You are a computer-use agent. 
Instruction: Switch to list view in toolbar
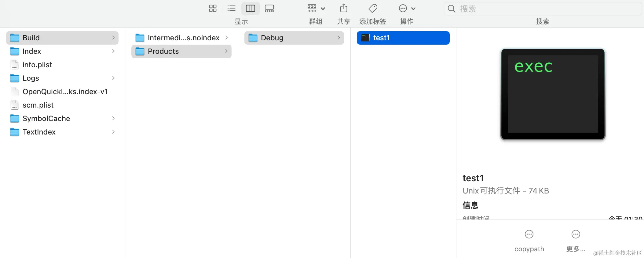click(232, 8)
